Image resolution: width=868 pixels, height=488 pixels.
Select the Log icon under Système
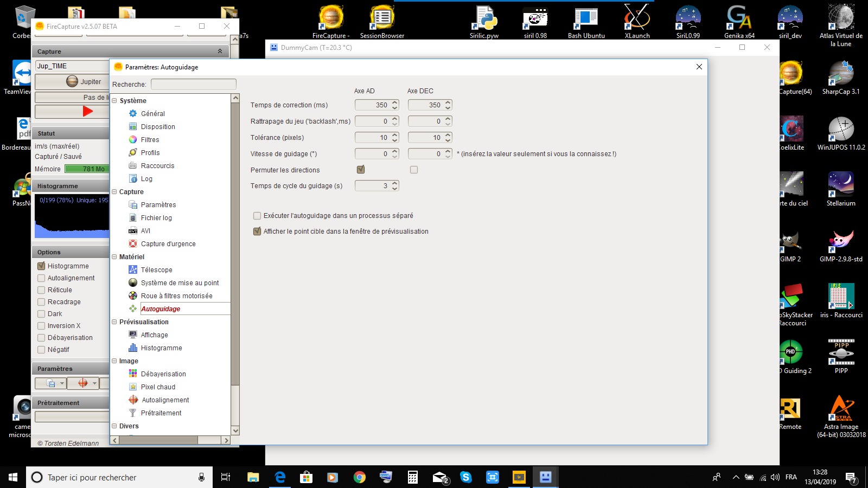133,178
